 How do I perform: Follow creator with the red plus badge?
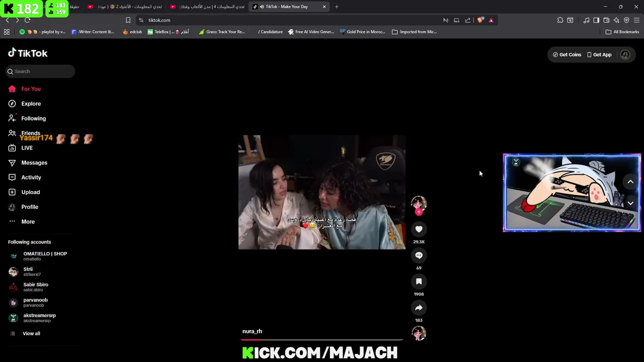pyautogui.click(x=419, y=212)
